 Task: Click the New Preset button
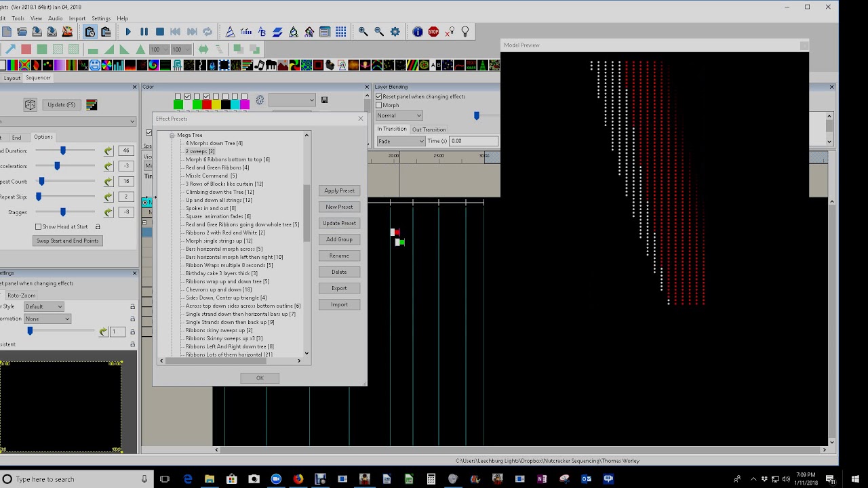[339, 207]
